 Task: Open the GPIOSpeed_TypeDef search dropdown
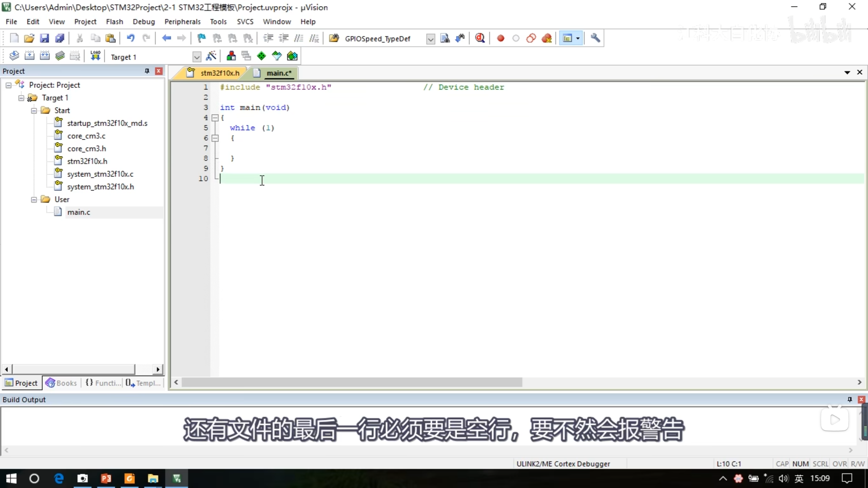(x=430, y=39)
